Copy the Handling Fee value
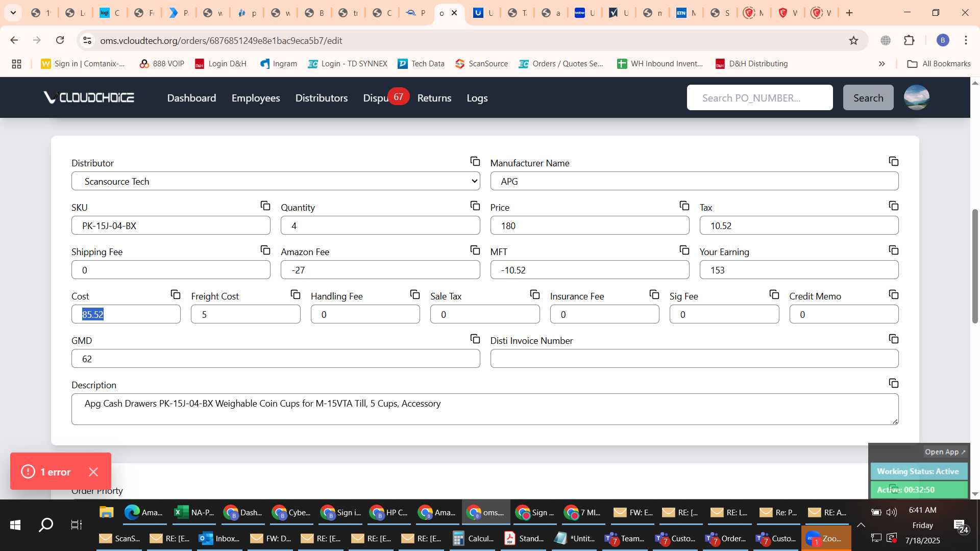Screen dimensions: 980x551 (x=414, y=294)
